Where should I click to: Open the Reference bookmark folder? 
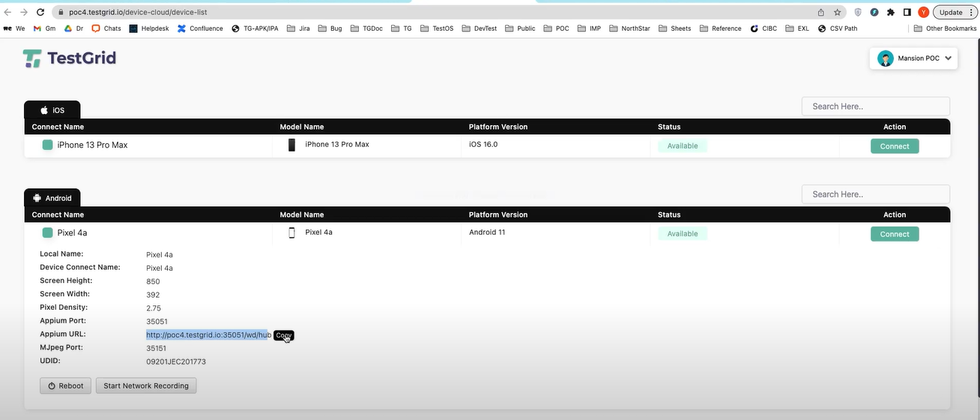pyautogui.click(x=720, y=28)
